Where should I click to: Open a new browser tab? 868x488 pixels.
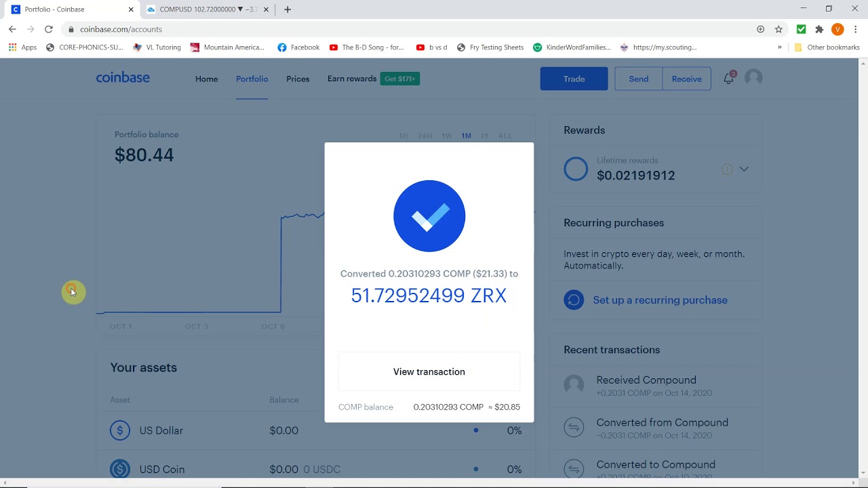pyautogui.click(x=288, y=9)
